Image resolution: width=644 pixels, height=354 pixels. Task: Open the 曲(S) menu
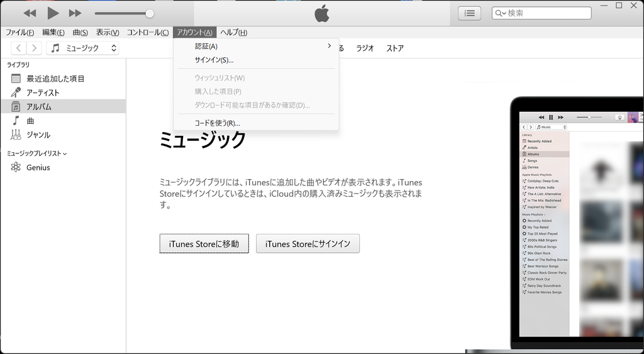[x=80, y=33]
